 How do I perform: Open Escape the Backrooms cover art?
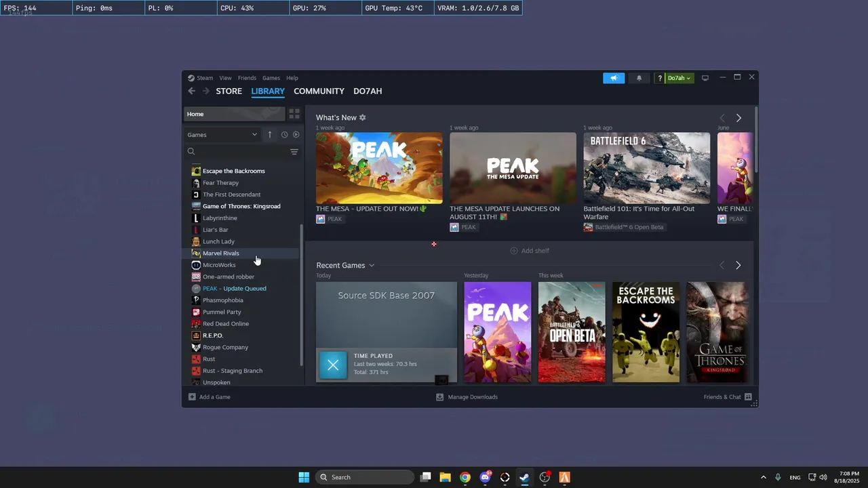click(646, 332)
